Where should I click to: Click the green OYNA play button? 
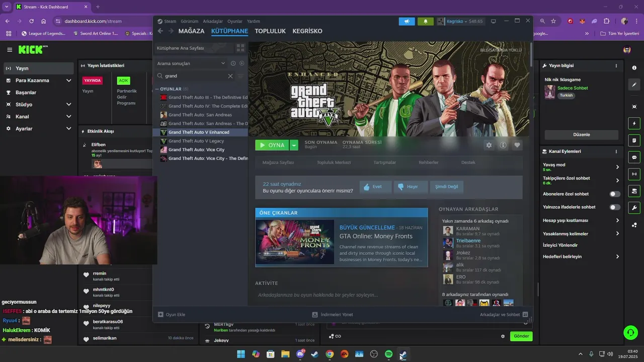[x=272, y=145]
